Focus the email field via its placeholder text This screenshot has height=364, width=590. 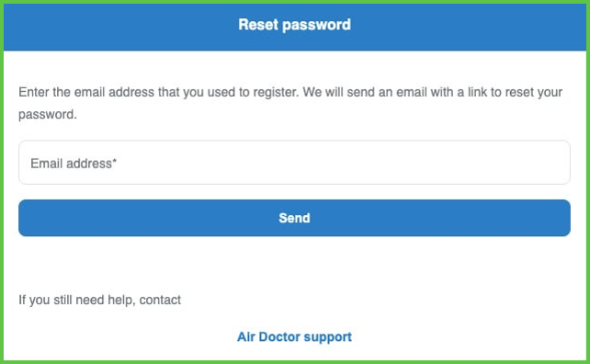74,164
